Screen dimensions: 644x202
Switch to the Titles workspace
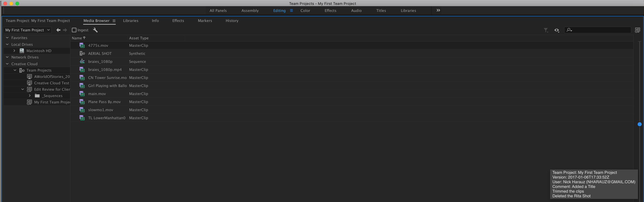[381, 11]
